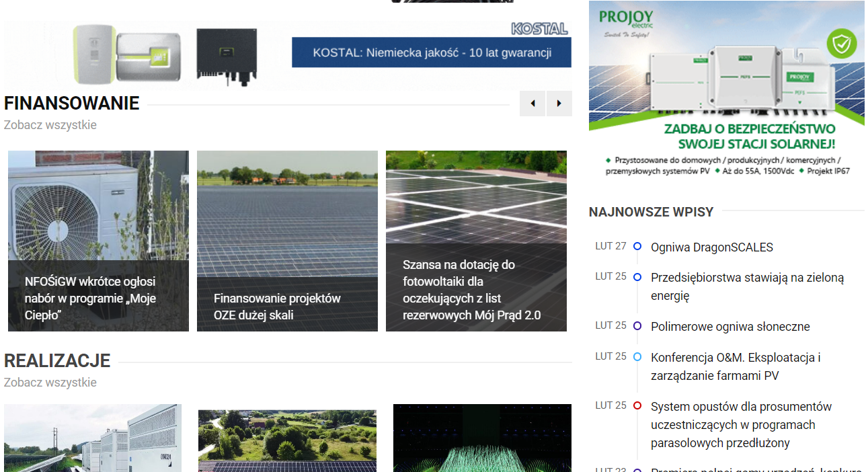
Task: Open "Zobacz wszystkie" under FINANSOWANIE
Action: (x=50, y=124)
